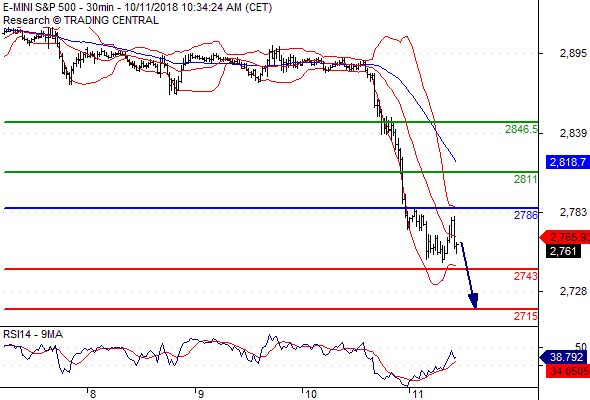590x400 pixels.
Task: Click the 2,839 price axis label
Action: pyautogui.click(x=573, y=133)
